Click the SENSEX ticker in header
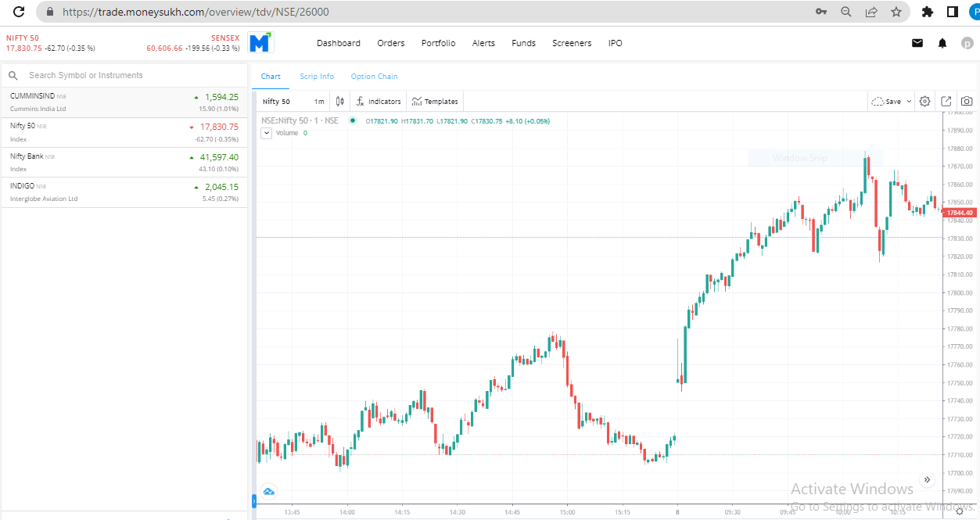Screen dimensions: 980x520 (193, 43)
